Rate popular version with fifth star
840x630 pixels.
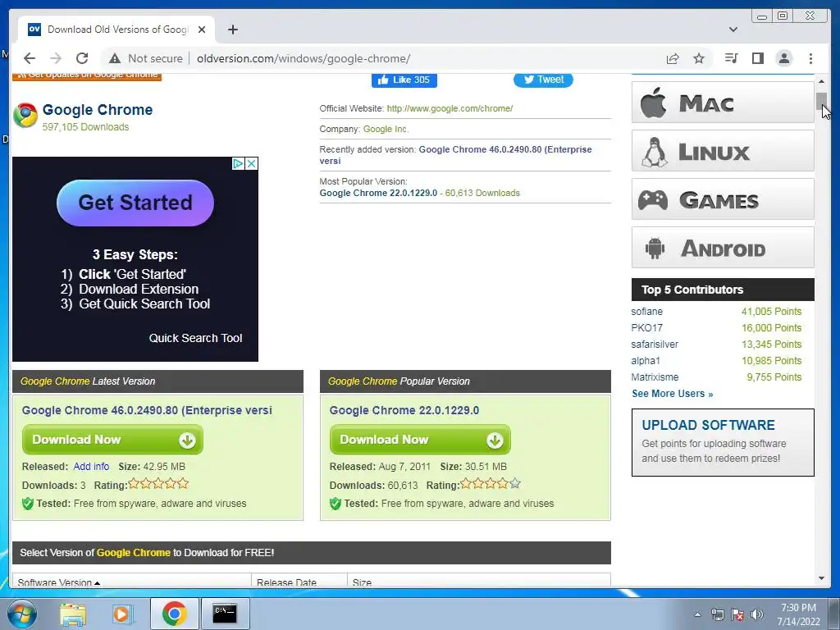tap(515, 484)
